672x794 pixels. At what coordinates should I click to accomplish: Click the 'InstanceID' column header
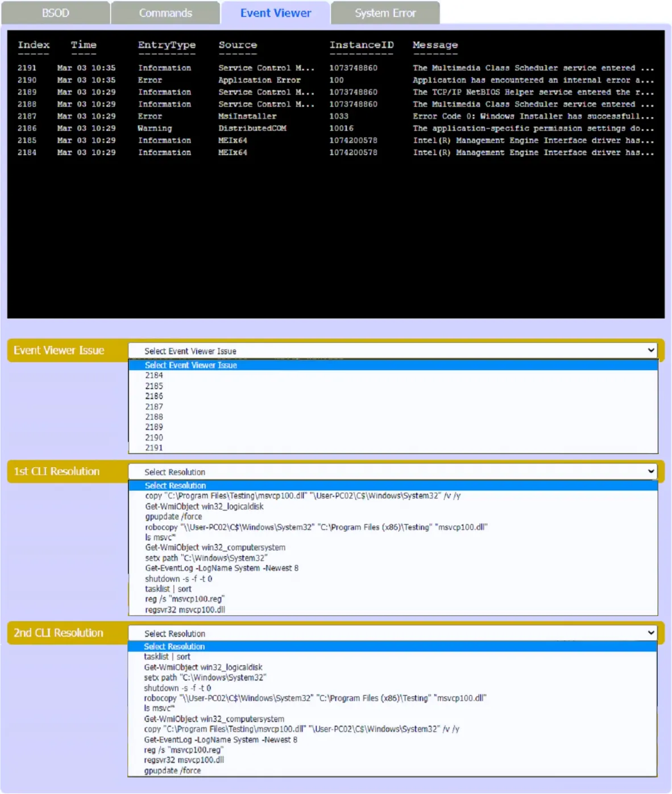tap(362, 45)
